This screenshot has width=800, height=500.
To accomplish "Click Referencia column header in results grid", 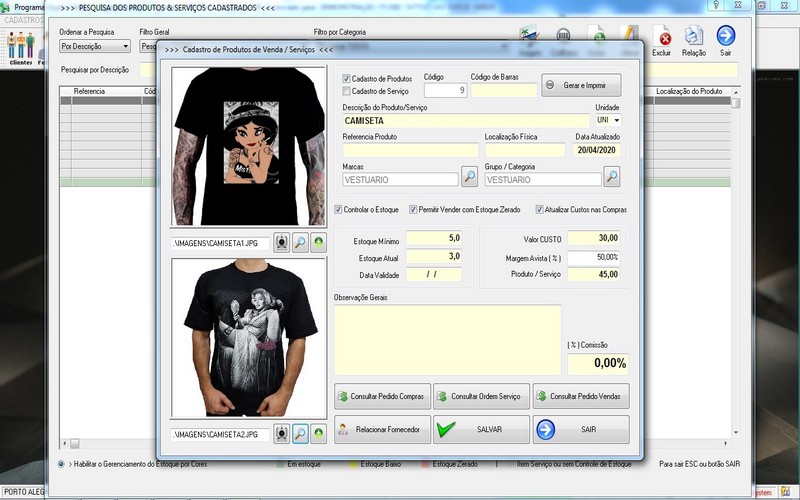I will [x=107, y=91].
